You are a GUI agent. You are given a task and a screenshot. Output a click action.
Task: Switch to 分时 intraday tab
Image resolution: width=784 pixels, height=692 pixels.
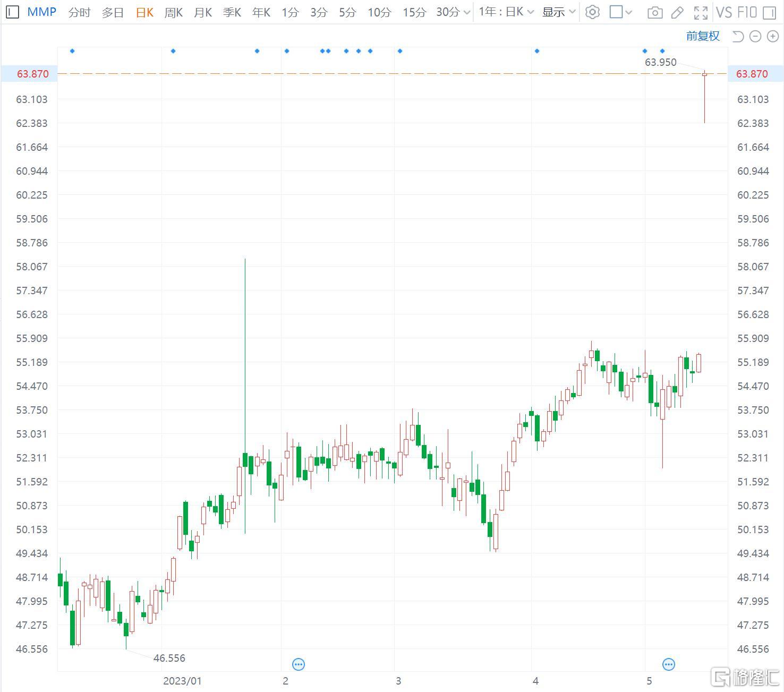point(80,12)
